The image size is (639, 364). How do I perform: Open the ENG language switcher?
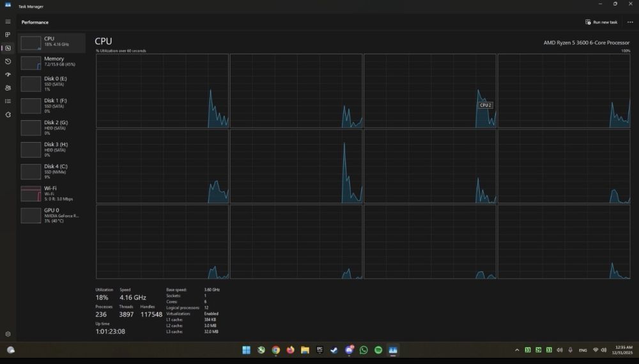pyautogui.click(x=583, y=350)
